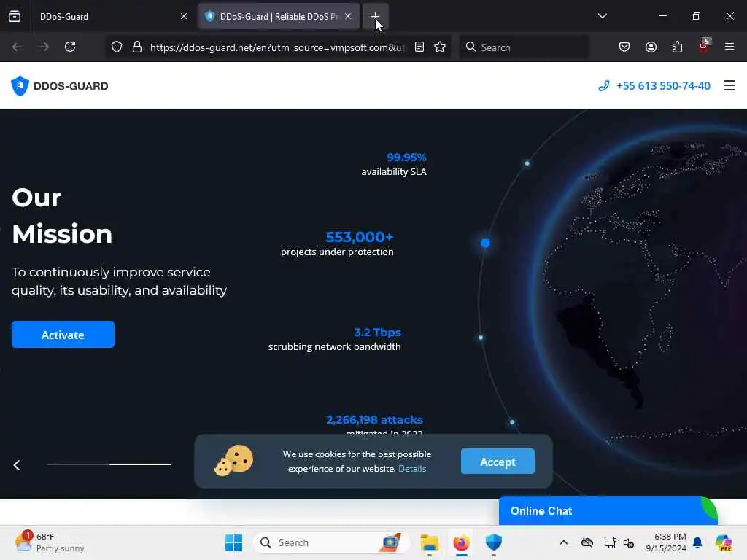Accept the cookies notice
The height and width of the screenshot is (560, 747).
(498, 462)
